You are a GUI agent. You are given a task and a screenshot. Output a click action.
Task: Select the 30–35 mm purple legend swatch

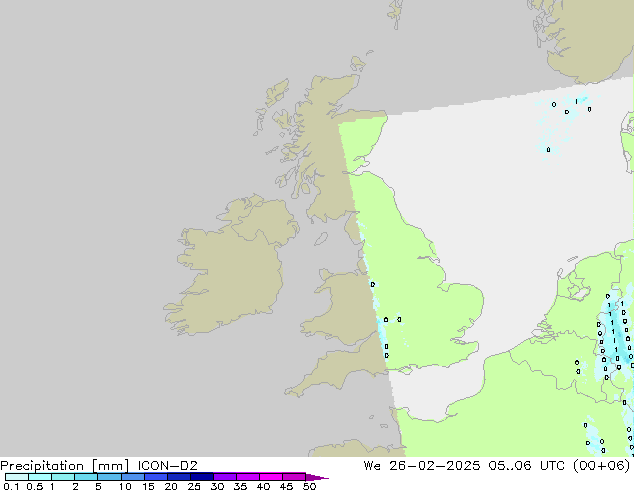point(224,477)
